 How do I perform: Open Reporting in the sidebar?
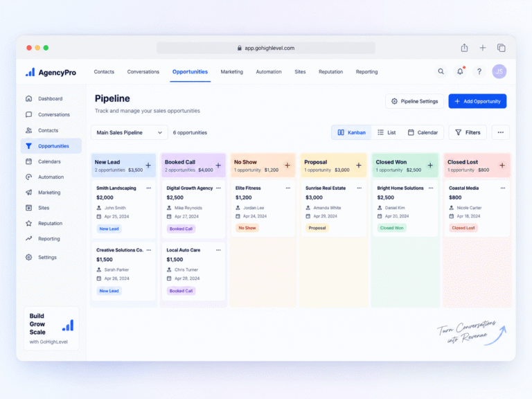pyautogui.click(x=51, y=238)
